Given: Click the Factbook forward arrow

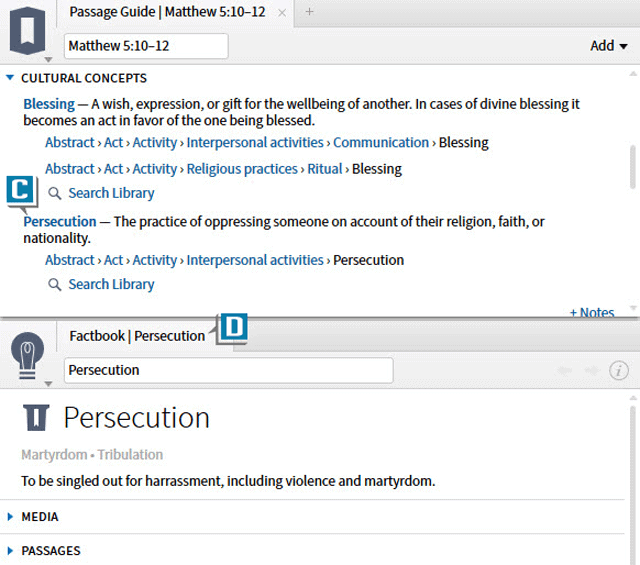Looking at the screenshot, I should pyautogui.click(x=591, y=370).
